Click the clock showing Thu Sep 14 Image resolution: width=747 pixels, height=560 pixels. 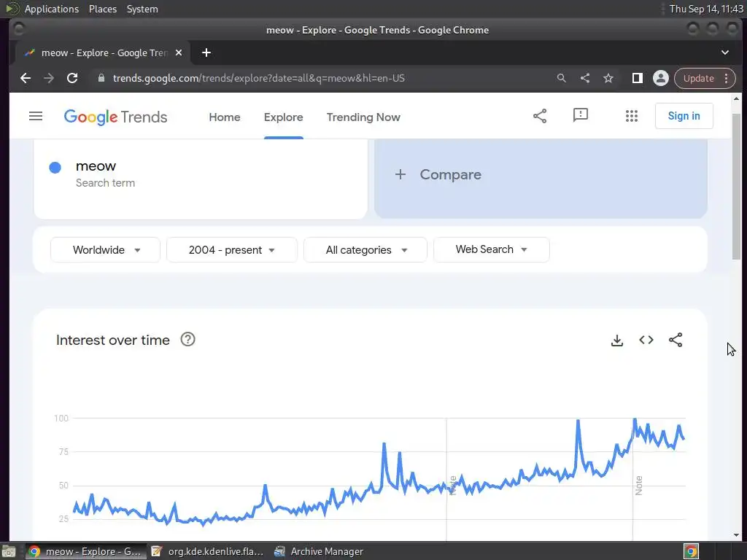pyautogui.click(x=706, y=9)
